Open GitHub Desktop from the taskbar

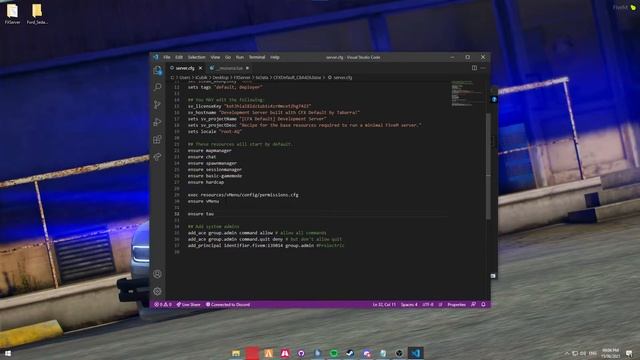pyautogui.click(x=301, y=353)
